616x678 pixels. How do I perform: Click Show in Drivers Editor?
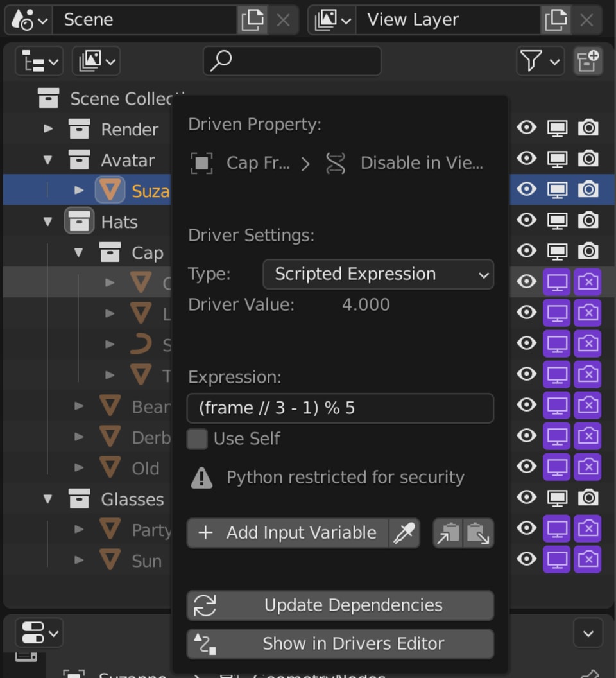coord(339,644)
